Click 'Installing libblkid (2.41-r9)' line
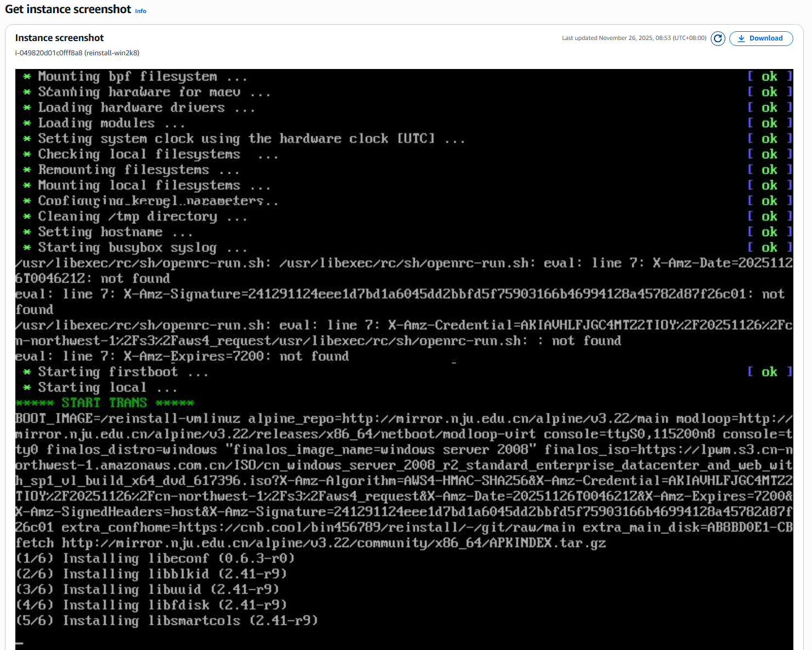The width and height of the screenshot is (812, 650). pyautogui.click(x=152, y=574)
